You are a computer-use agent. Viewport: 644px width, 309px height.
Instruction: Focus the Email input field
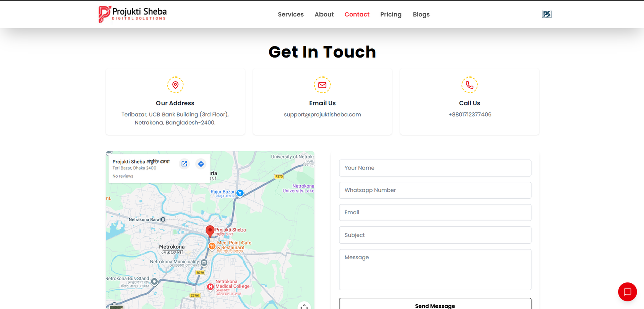click(435, 212)
